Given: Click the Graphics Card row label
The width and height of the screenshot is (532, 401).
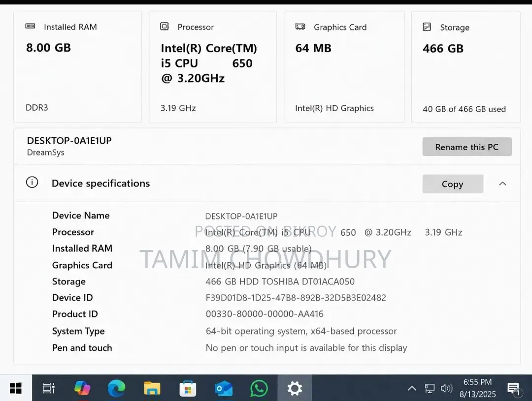Looking at the screenshot, I should click(82, 265).
